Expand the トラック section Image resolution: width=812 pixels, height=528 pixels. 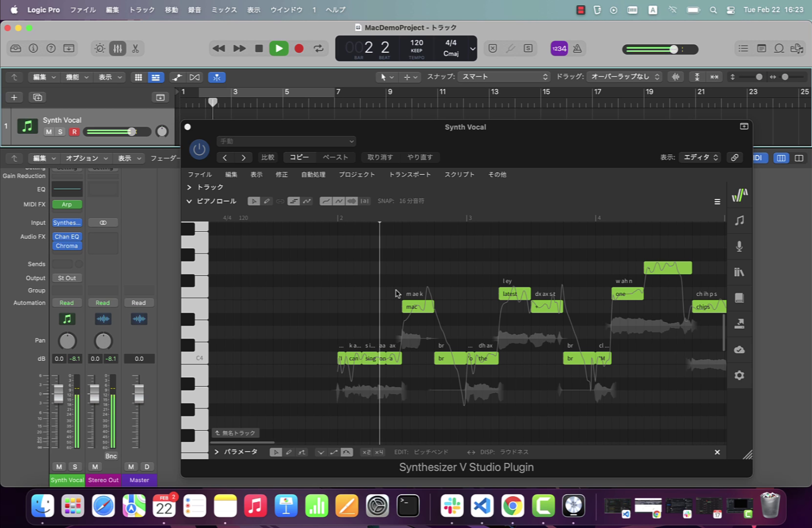(x=189, y=187)
